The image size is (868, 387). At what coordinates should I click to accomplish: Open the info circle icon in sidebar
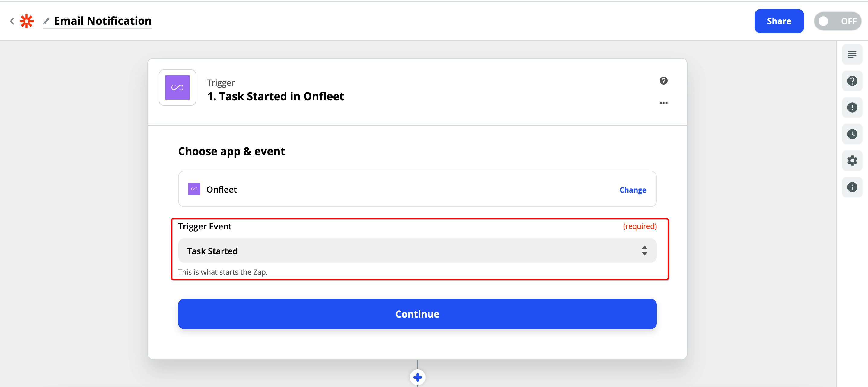(852, 187)
